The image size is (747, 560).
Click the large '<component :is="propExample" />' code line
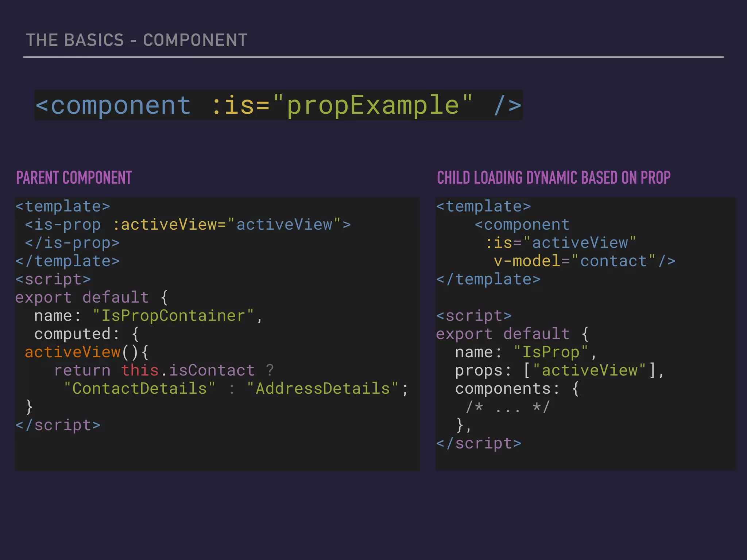pos(279,105)
